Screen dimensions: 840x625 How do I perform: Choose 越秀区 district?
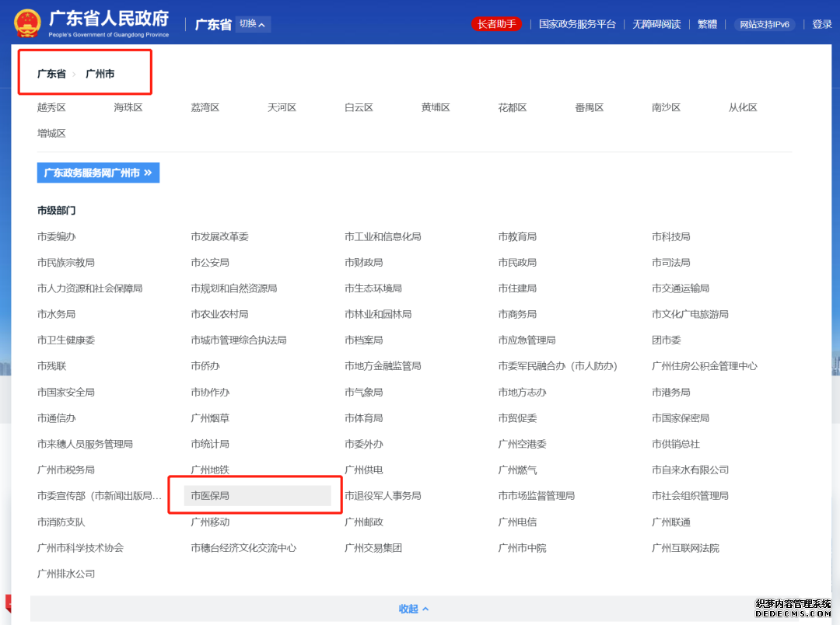click(51, 107)
